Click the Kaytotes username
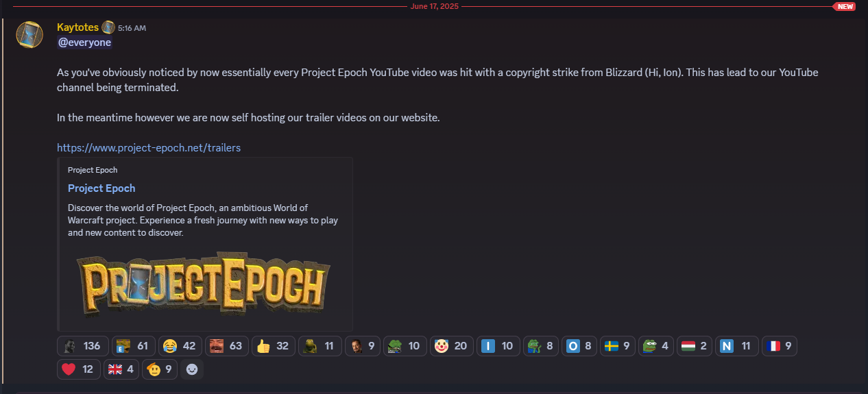 pos(78,27)
